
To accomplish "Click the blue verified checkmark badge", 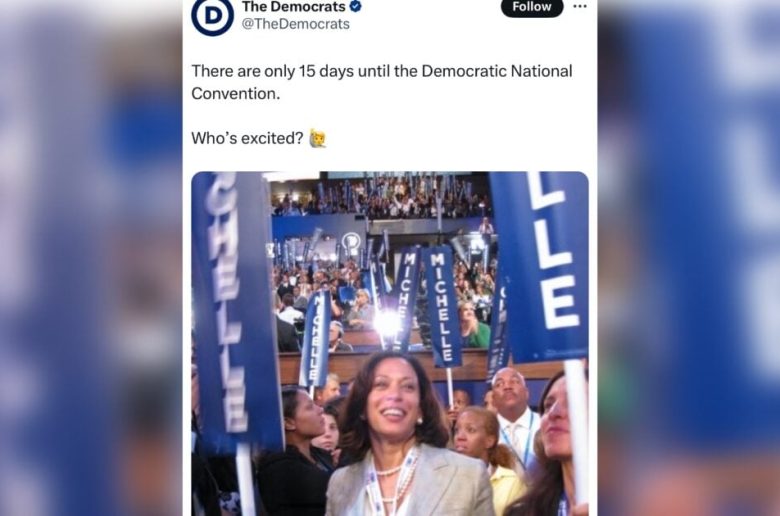I will [355, 6].
